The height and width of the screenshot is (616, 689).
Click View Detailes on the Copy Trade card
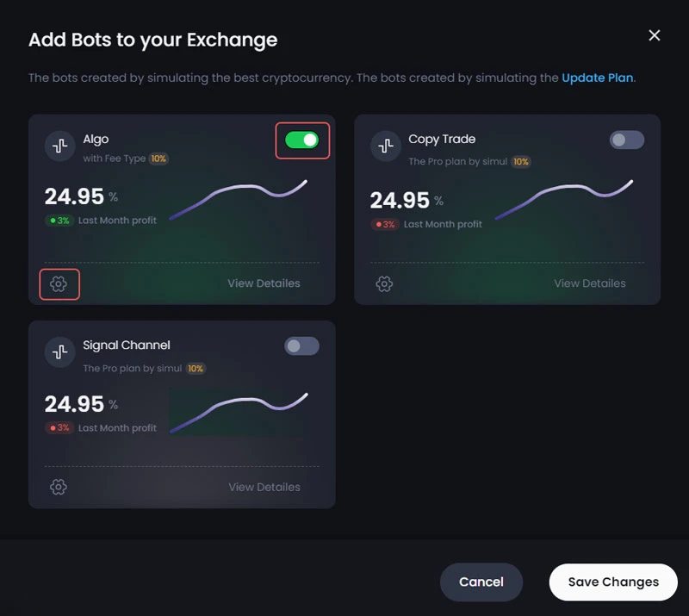point(590,283)
